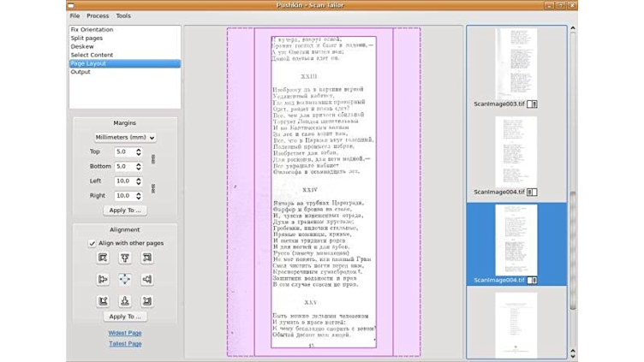Image resolution: width=644 pixels, height=362 pixels.
Task: Switch to the Output stage
Action: click(125, 72)
